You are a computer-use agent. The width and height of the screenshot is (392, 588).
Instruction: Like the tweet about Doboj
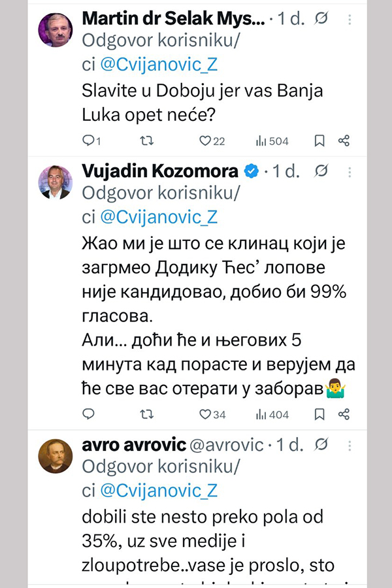(206, 140)
